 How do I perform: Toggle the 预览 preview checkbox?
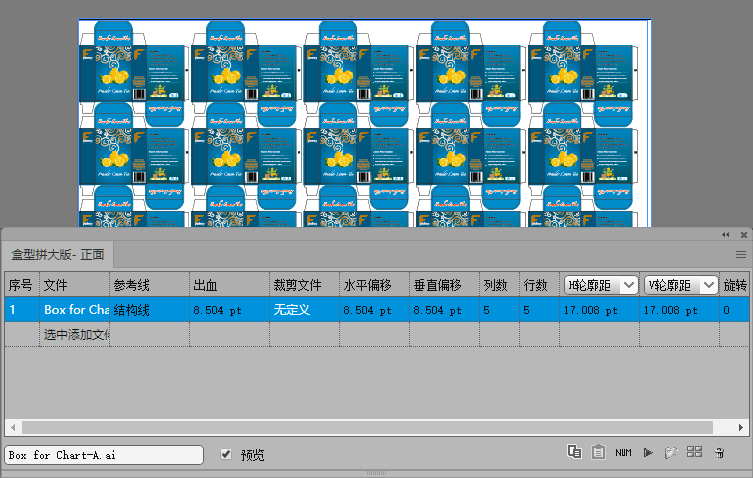pos(226,454)
